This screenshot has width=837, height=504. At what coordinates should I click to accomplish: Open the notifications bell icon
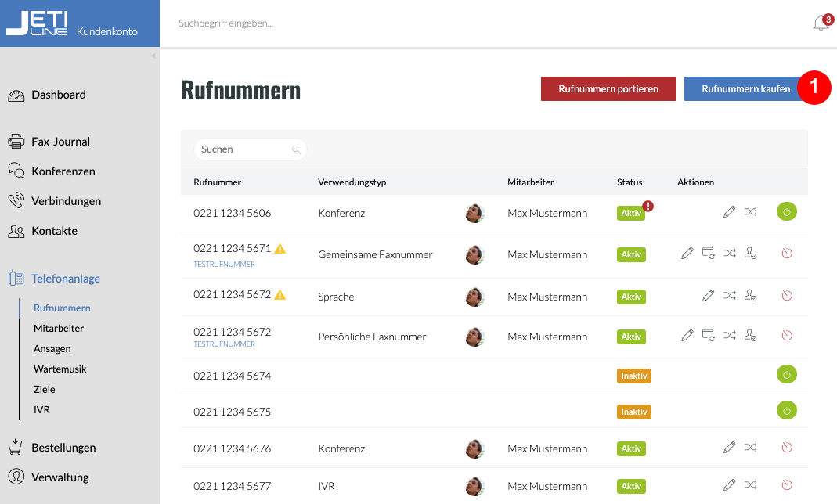click(x=821, y=23)
